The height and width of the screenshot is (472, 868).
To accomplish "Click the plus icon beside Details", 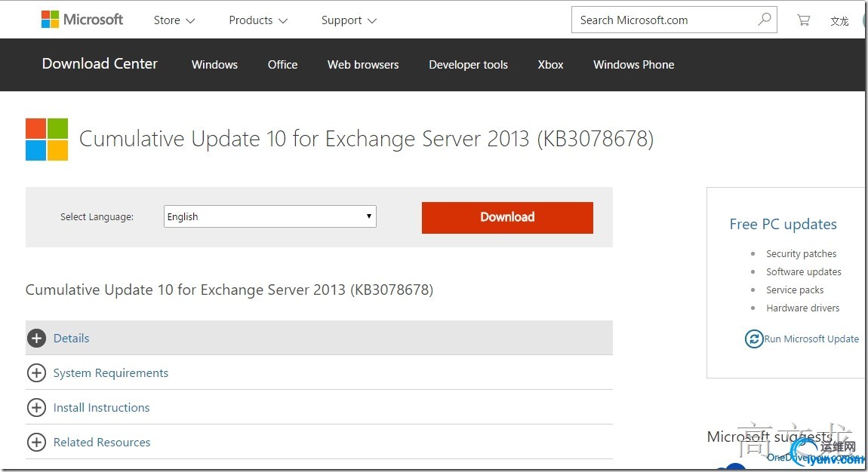I will tap(36, 339).
